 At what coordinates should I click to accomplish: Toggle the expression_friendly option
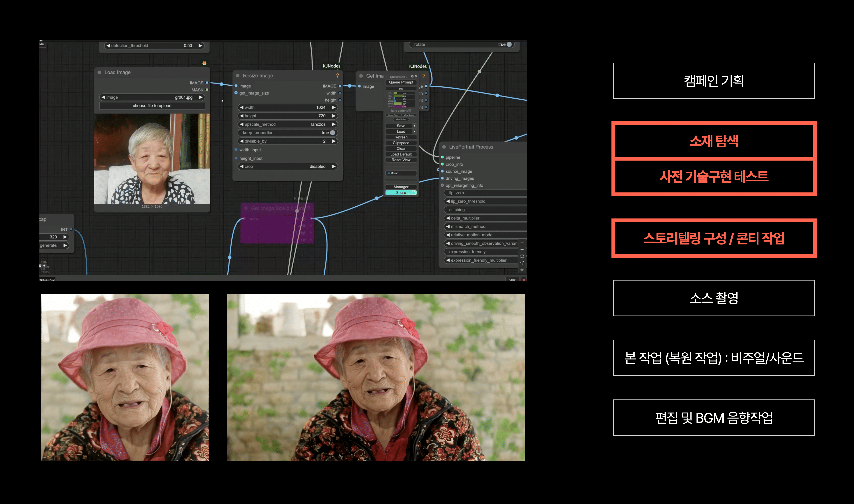[x=481, y=252]
